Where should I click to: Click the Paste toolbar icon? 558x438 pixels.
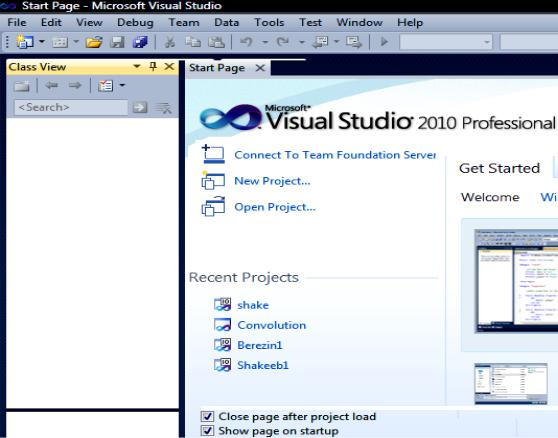[x=216, y=42]
